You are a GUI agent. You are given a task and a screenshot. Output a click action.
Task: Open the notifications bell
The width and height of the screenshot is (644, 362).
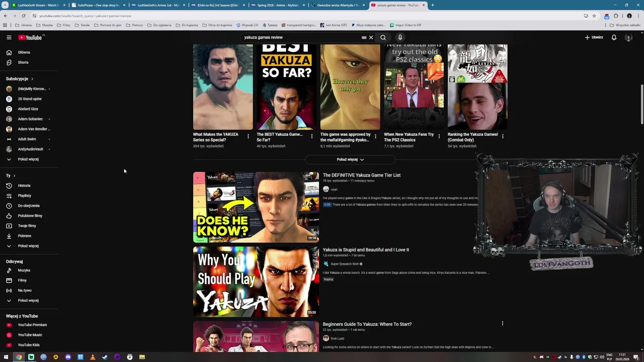tap(614, 37)
